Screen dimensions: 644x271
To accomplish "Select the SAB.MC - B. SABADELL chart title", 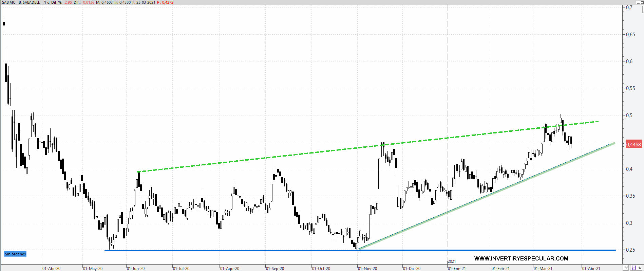I will [x=21, y=2].
